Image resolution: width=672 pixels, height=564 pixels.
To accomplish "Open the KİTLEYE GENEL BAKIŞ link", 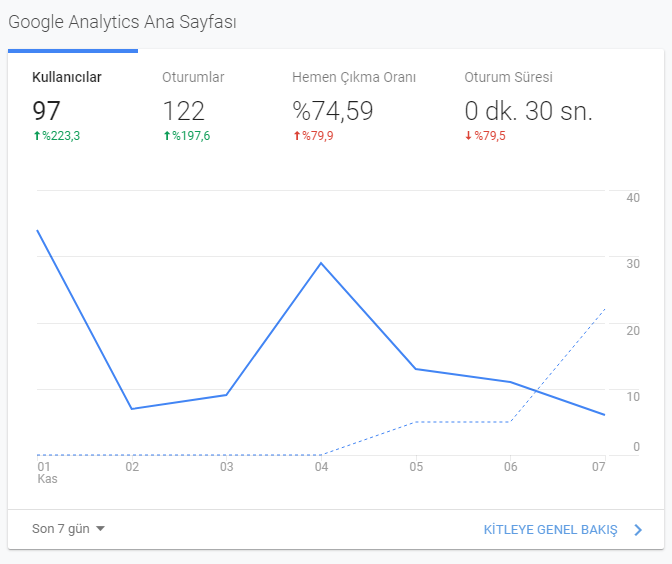I will click(550, 530).
